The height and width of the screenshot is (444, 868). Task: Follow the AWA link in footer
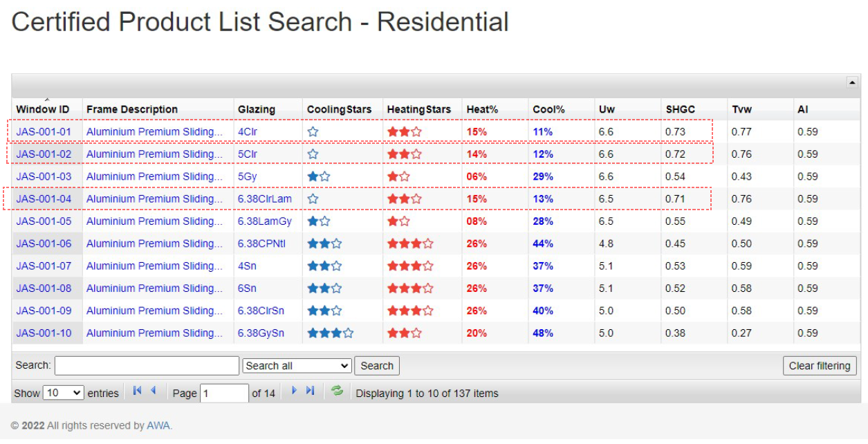158,425
